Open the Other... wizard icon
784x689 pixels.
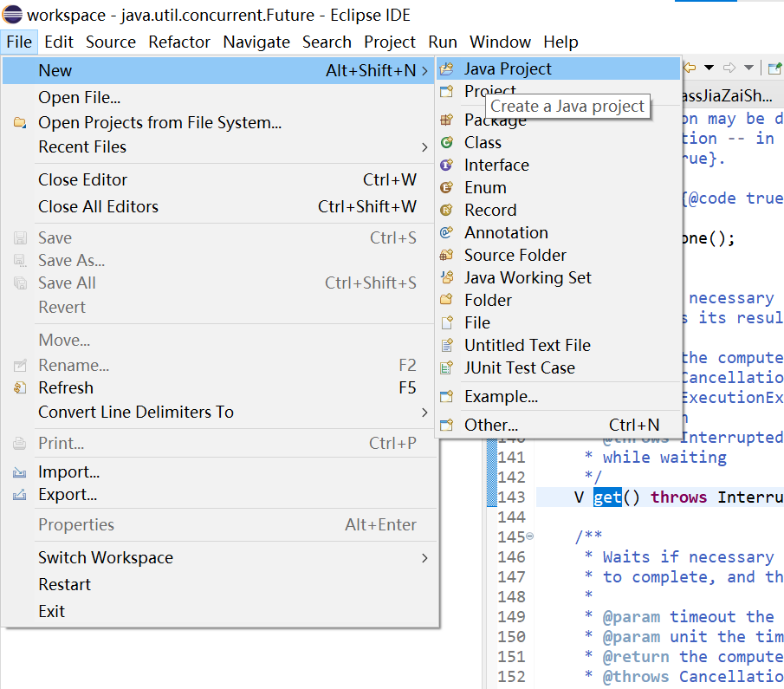tap(446, 425)
